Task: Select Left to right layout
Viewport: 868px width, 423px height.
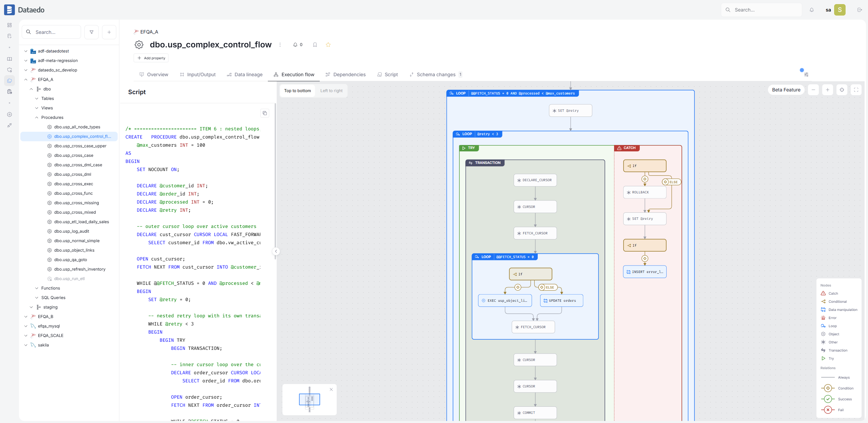Action: (x=331, y=91)
